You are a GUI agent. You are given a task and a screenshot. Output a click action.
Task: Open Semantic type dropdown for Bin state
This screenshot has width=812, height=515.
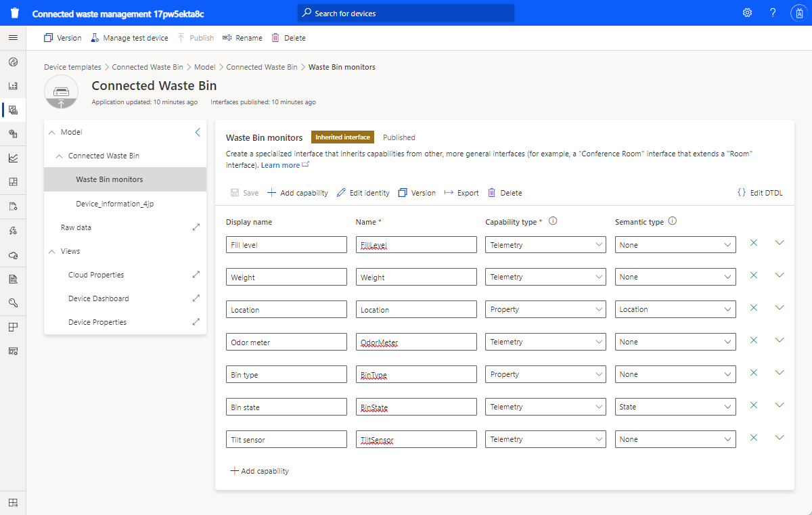tap(675, 407)
